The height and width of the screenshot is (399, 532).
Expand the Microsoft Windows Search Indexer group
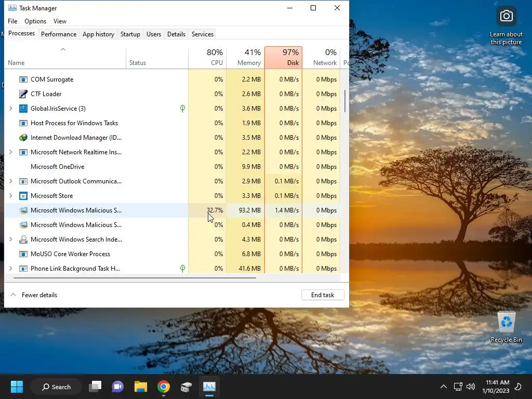(11, 239)
